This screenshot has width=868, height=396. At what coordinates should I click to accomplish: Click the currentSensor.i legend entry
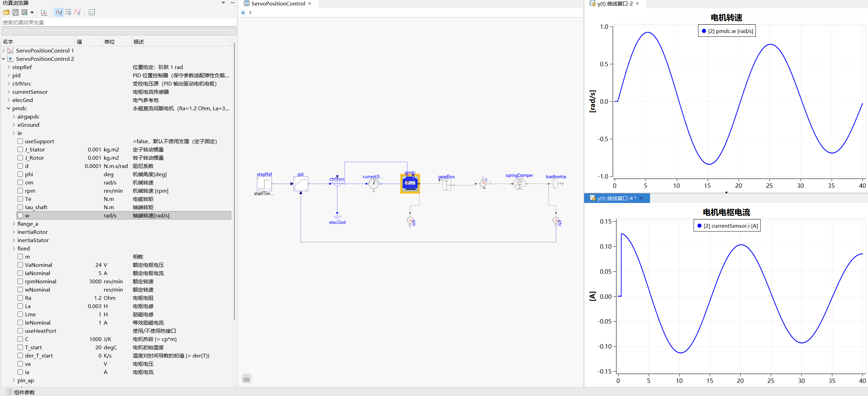[727, 226]
